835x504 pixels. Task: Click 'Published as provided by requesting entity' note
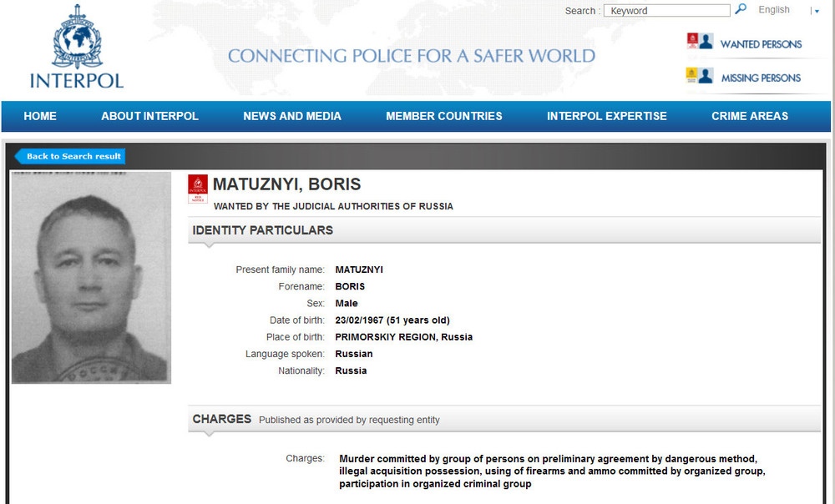349,420
